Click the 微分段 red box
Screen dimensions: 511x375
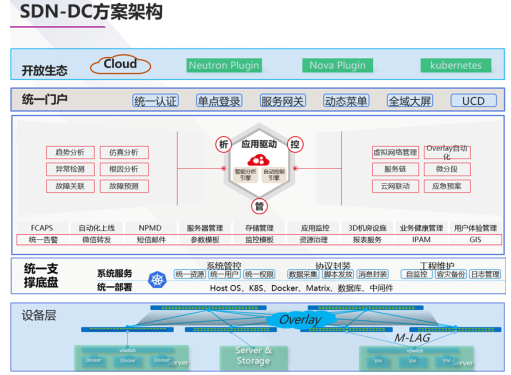[447, 169]
